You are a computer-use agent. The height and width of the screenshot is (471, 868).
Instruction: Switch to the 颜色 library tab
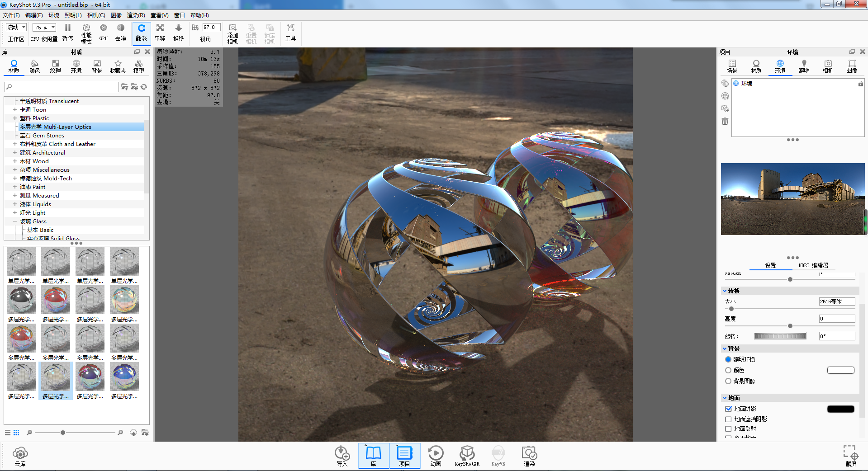[34, 66]
